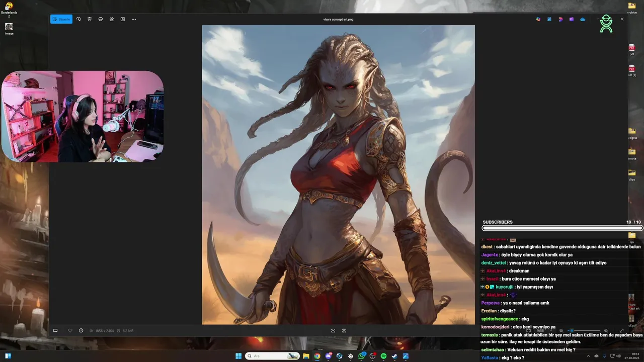Click komodoejderi message 'efes beni sevmiyo ya'
644x362 pixels.
(x=534, y=327)
